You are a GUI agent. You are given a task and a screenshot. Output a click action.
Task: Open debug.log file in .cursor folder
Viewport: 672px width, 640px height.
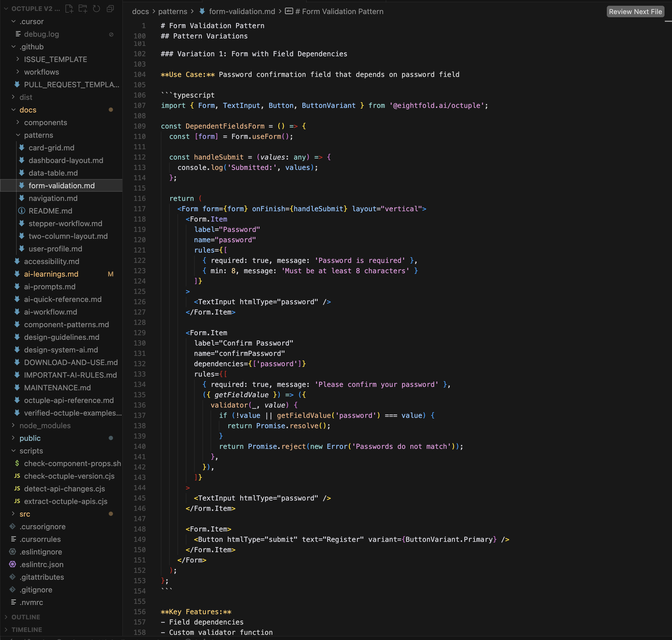[41, 34]
